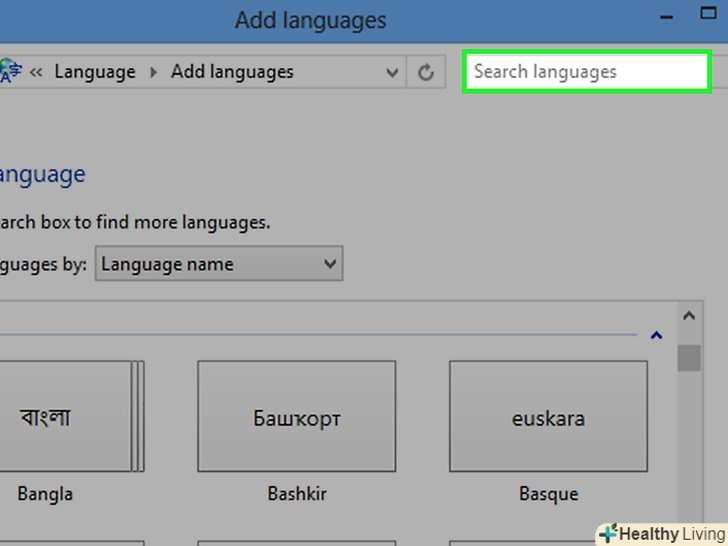Expand the address bar history dropdown
The image size is (728, 546).
coord(392,72)
